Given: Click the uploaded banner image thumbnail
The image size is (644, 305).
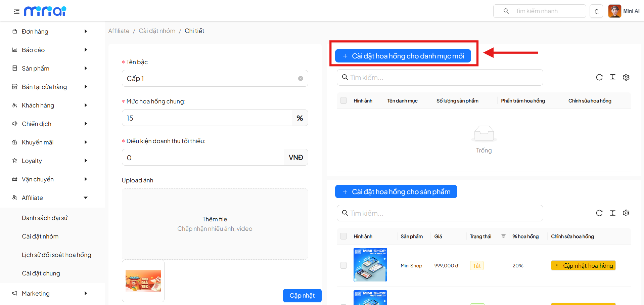Looking at the screenshot, I should tap(143, 281).
